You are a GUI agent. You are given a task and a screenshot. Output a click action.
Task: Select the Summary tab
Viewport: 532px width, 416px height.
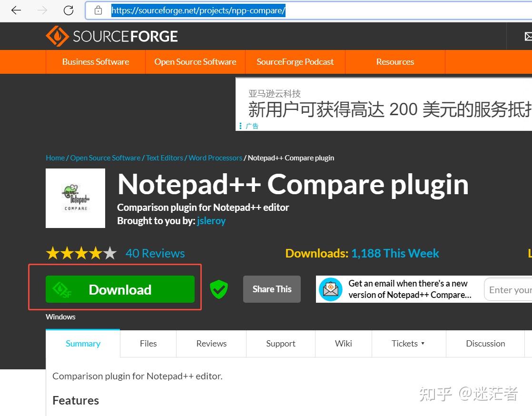point(83,343)
